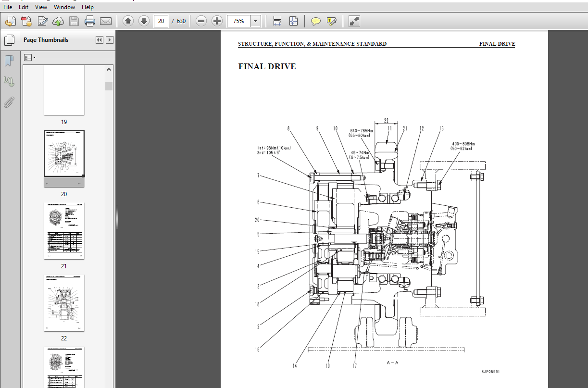Collapse the Page Thumbnails panel double-arrow
This screenshot has height=388, width=588.
pyautogui.click(x=100, y=40)
